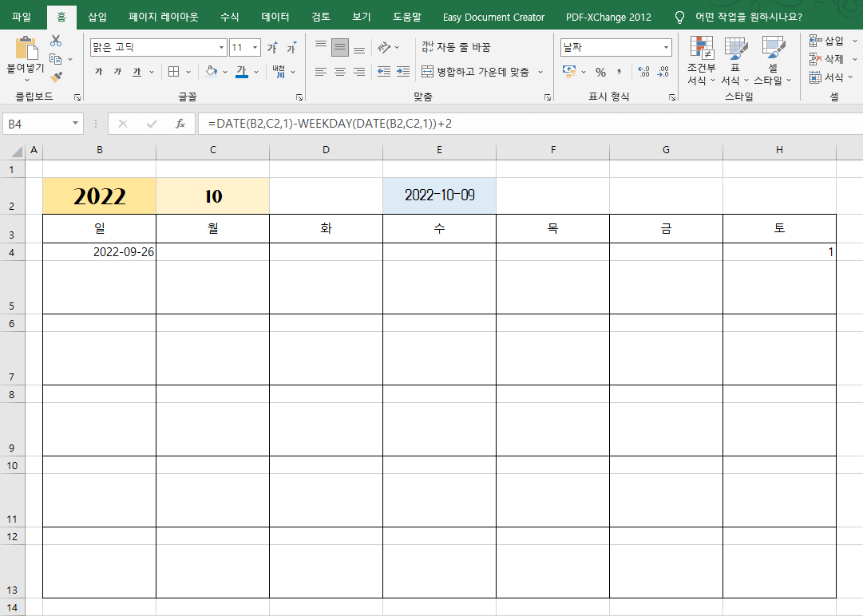This screenshot has height=616, width=863.
Task: Switch to 검토 tab
Action: point(321,17)
